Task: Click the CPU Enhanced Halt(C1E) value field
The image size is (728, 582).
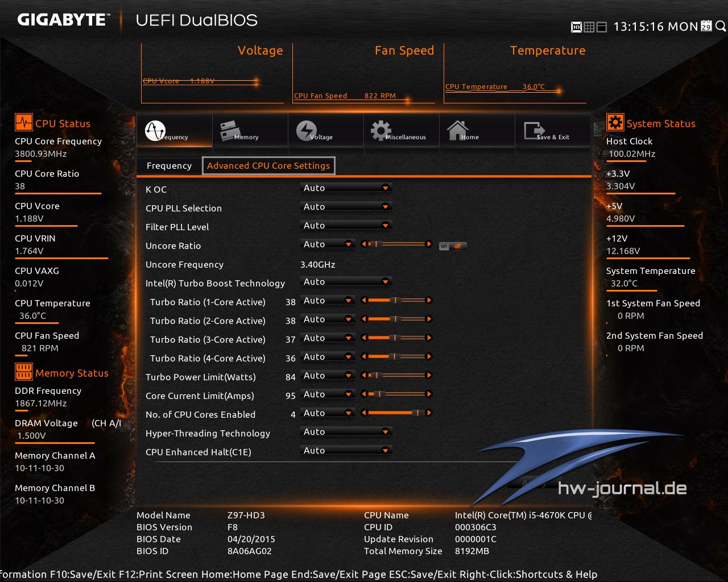Action: (x=346, y=450)
